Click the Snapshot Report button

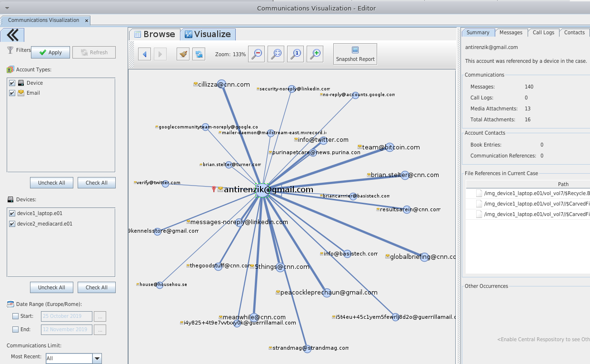point(355,54)
